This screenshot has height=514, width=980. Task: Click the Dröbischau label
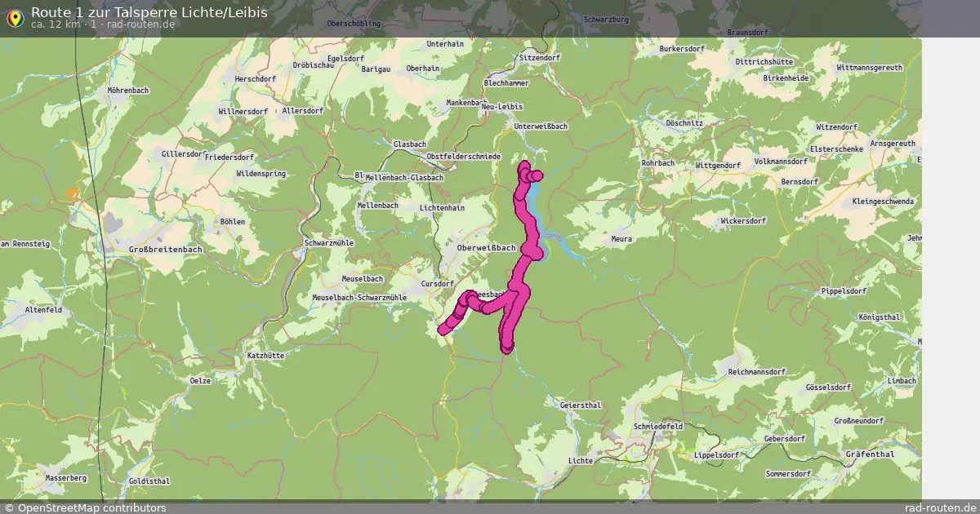[x=314, y=66]
